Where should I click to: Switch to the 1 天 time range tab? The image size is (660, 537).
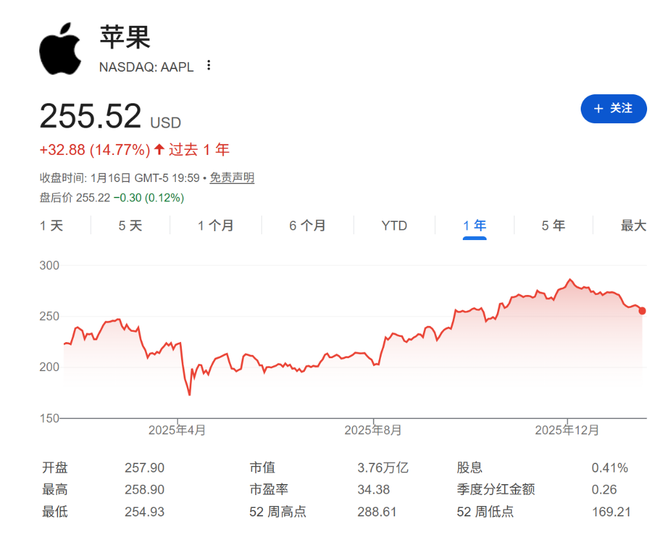51,226
